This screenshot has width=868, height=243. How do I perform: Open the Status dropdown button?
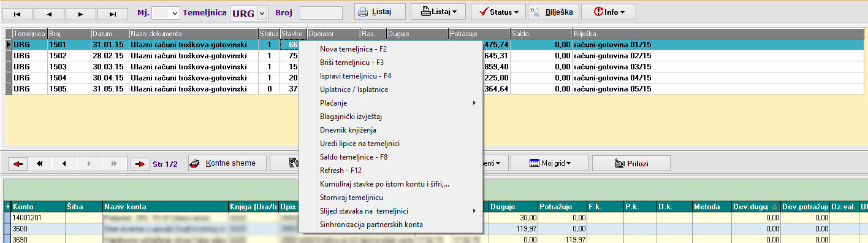point(498,12)
